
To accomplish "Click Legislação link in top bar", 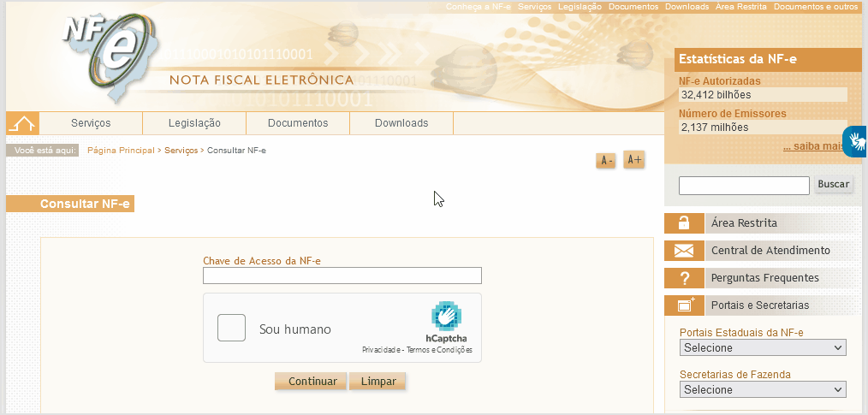I will [x=580, y=7].
